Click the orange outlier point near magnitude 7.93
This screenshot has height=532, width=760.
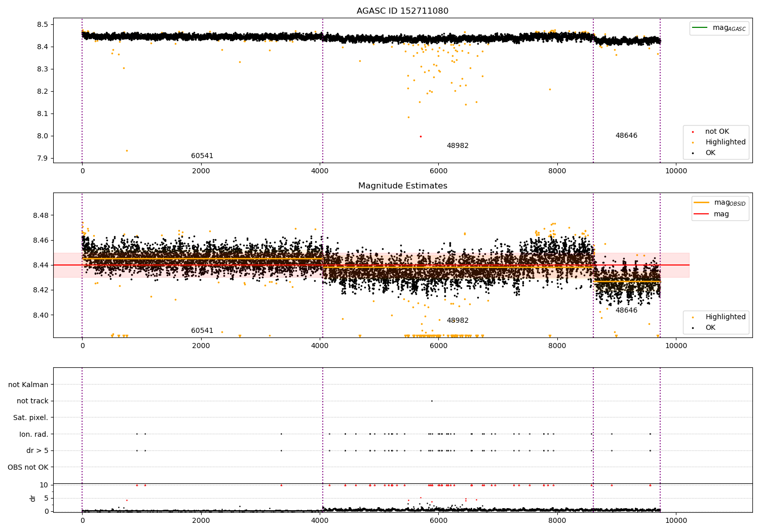pyautogui.click(x=127, y=150)
